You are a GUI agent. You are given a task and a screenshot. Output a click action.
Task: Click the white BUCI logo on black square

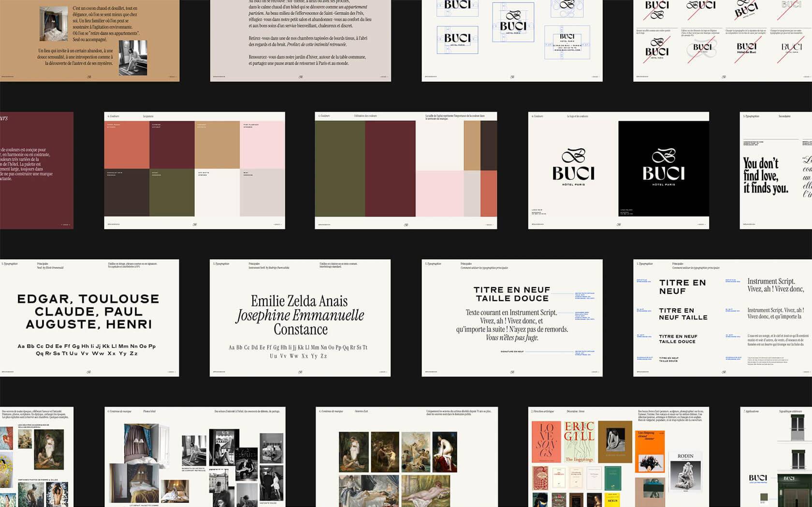663,168
